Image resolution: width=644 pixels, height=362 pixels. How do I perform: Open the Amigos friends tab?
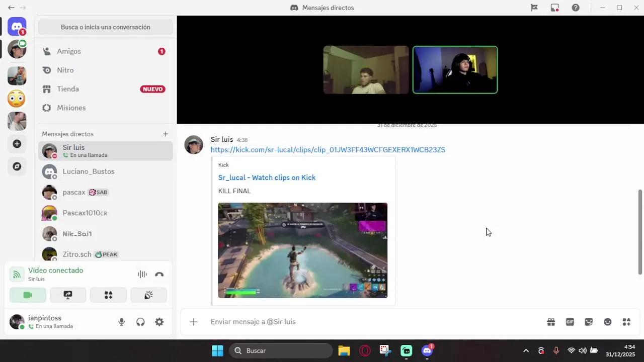click(x=106, y=51)
